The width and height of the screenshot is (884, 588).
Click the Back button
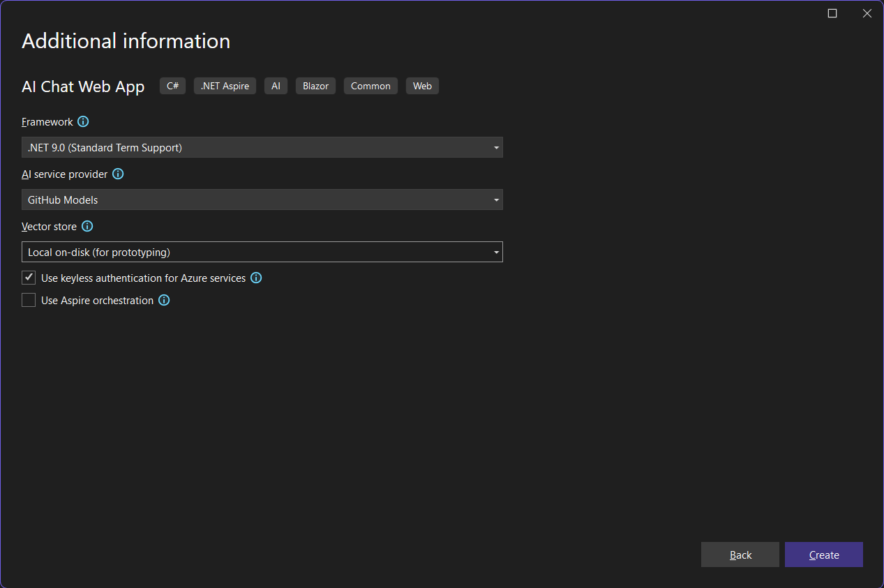click(740, 555)
